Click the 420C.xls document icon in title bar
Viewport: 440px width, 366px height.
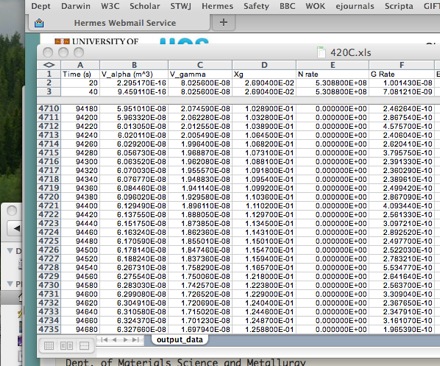tap(321, 53)
